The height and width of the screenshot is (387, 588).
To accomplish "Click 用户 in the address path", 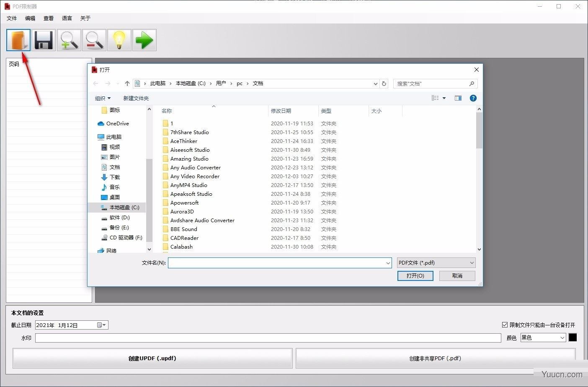I will coord(221,83).
